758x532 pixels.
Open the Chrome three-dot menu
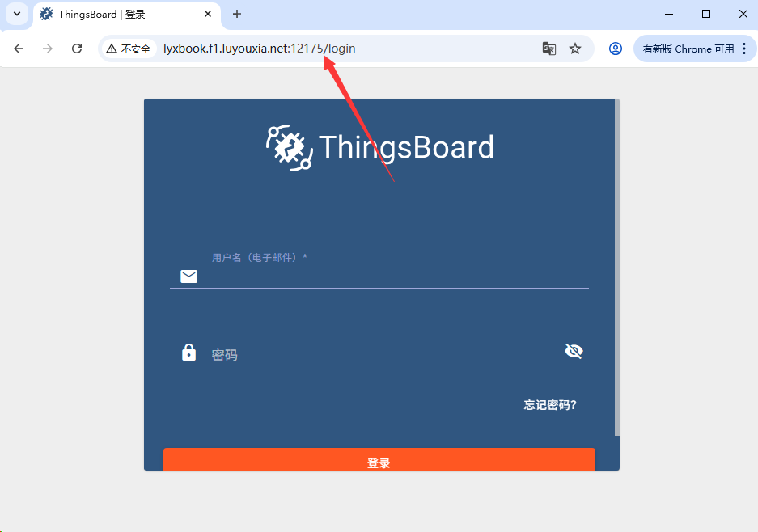(x=744, y=49)
